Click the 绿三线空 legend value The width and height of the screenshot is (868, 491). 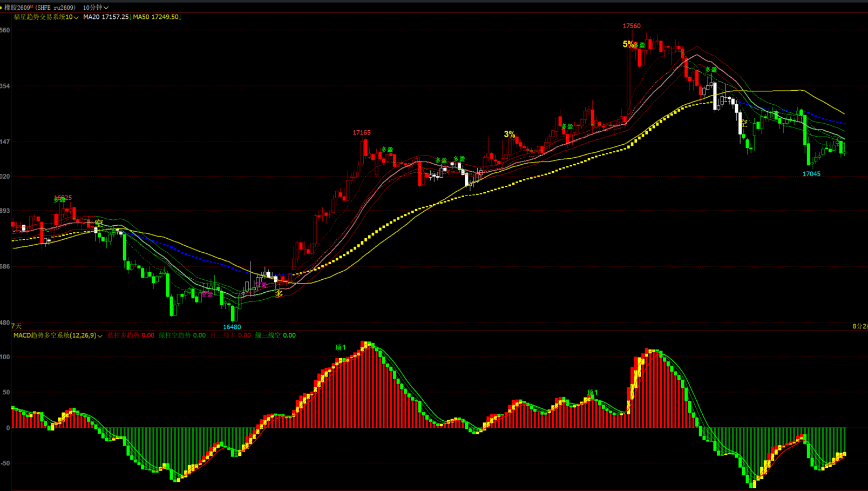[289, 335]
